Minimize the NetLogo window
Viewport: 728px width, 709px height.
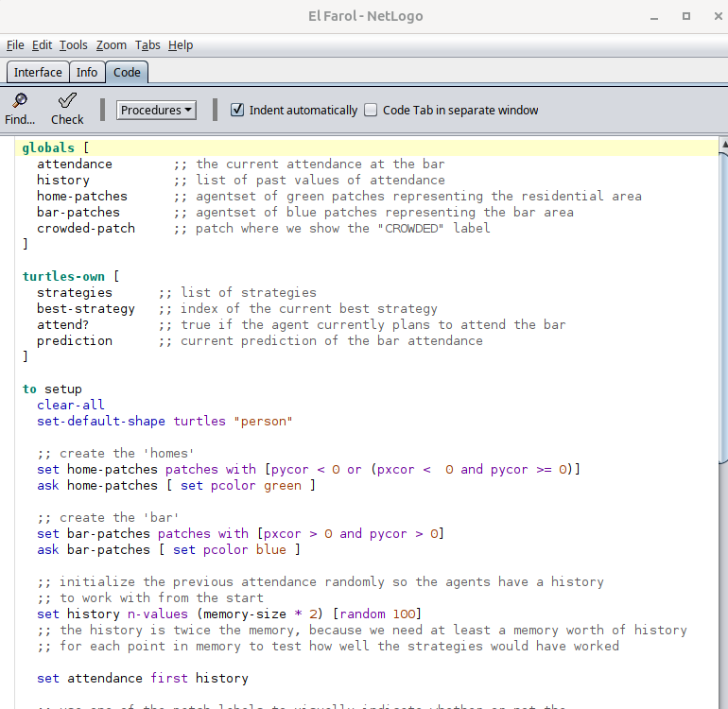(x=653, y=16)
